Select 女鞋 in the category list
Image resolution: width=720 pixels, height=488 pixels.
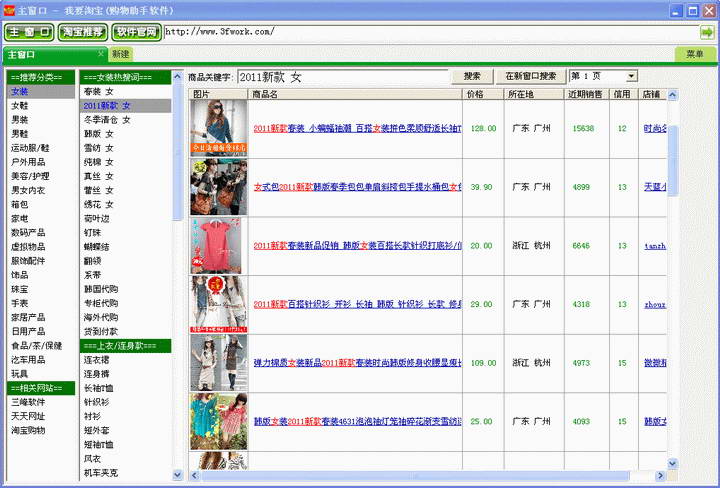pyautogui.click(x=20, y=105)
